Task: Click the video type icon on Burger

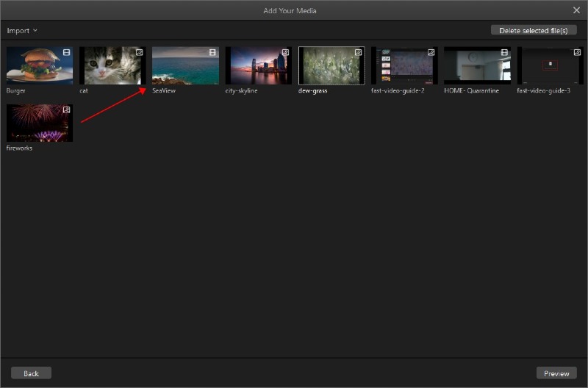Action: (x=66, y=52)
